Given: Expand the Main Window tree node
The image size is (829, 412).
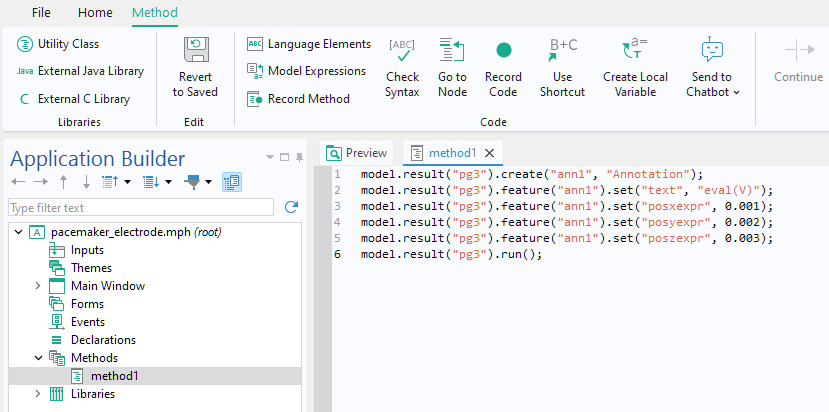Looking at the screenshot, I should (38, 286).
